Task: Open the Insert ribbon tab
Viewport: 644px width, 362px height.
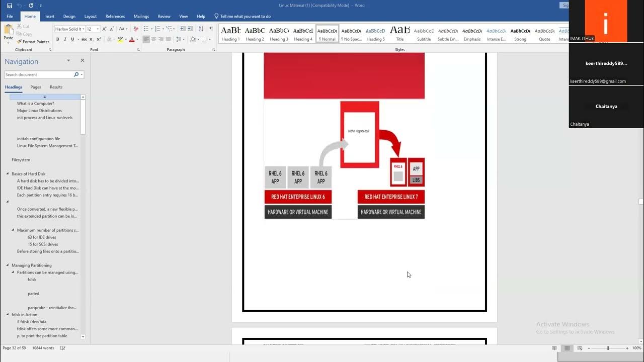Action: click(x=49, y=16)
